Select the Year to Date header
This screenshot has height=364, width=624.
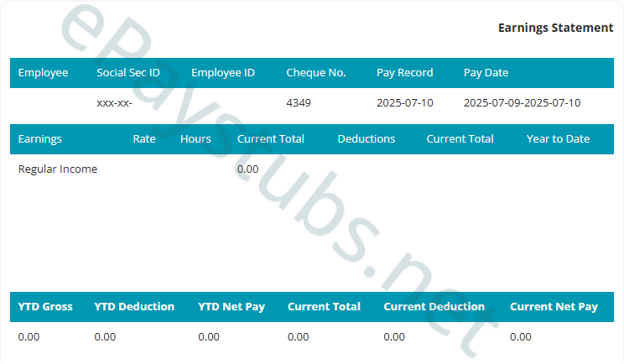point(558,139)
